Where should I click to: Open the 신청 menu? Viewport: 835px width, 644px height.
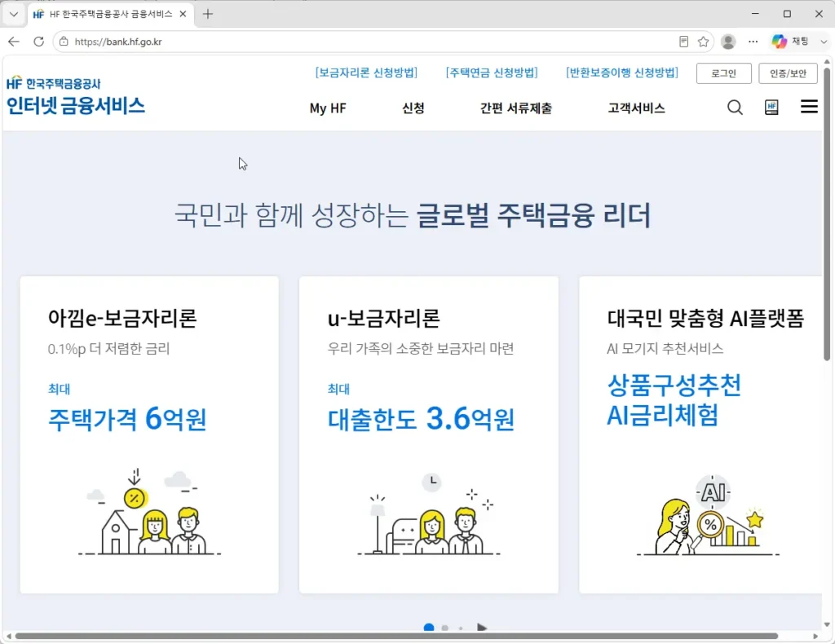[413, 108]
